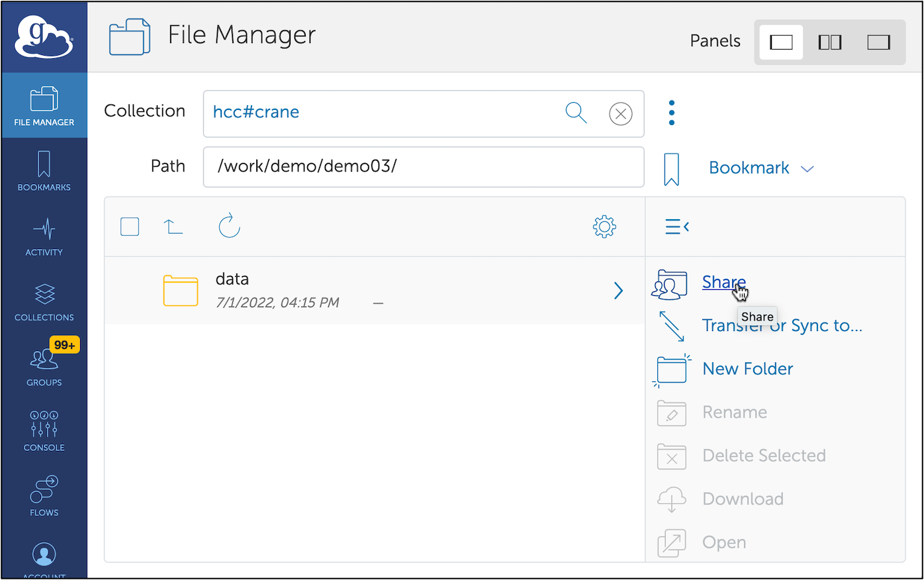
Task: Click the Transfer or Sync arrows icon
Action: pos(672,326)
